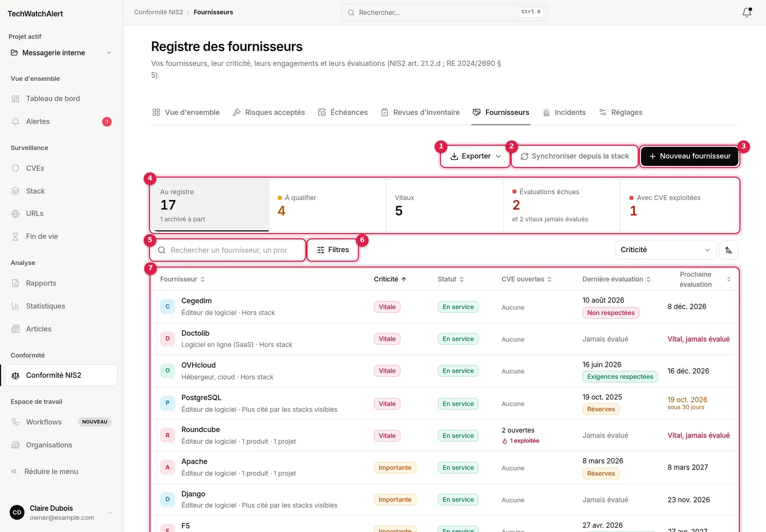Switch to Échéances tab
This screenshot has height=532, width=766.
[x=343, y=113]
